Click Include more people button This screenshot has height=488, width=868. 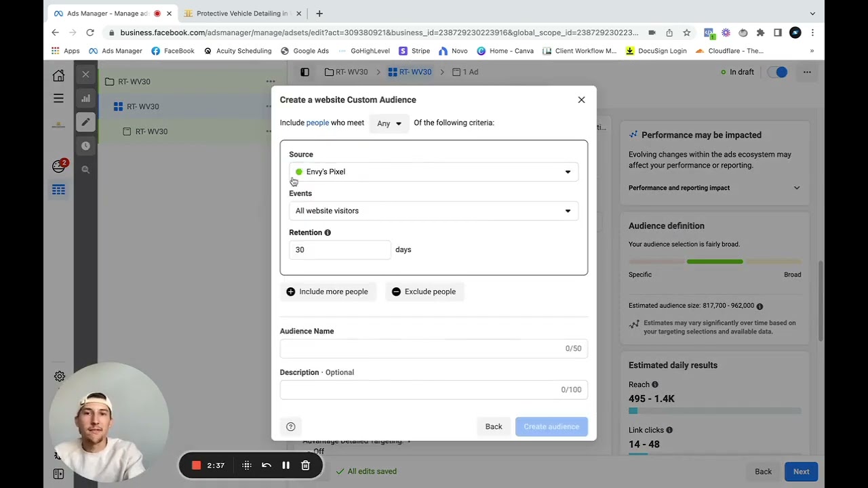coord(328,291)
